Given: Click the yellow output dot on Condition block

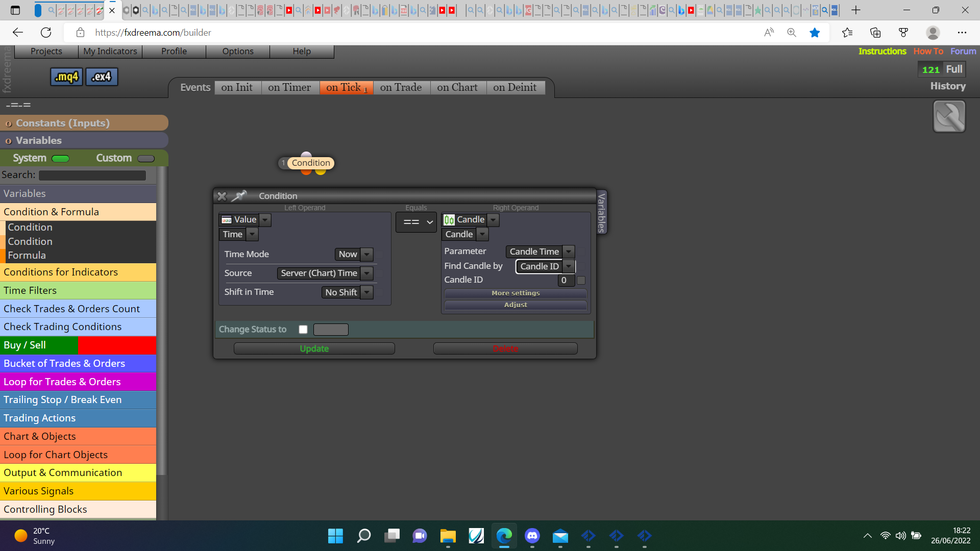Looking at the screenshot, I should [x=321, y=172].
